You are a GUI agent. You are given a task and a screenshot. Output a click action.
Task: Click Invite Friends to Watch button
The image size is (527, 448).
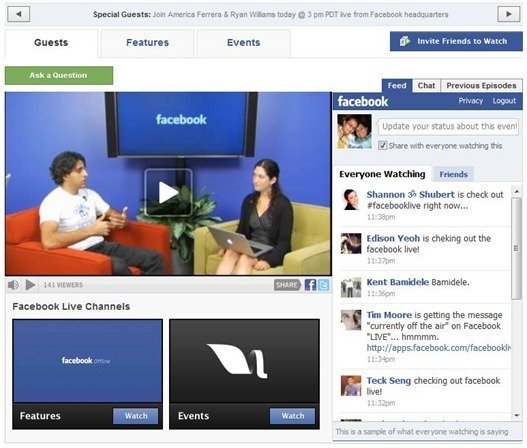click(x=456, y=41)
